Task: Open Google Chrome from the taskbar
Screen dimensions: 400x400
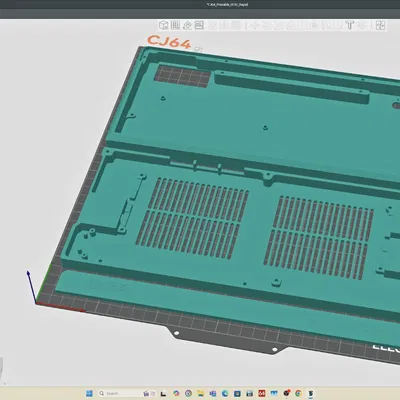Action: (298, 393)
